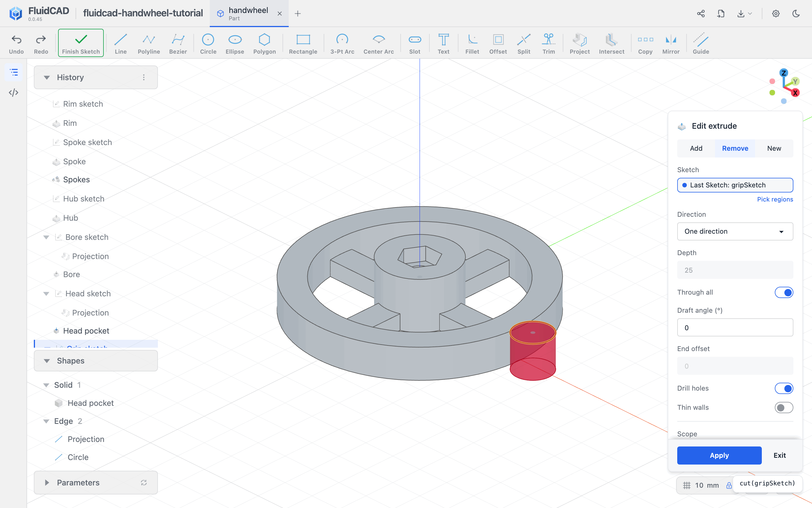
Task: Activate the Text tool
Action: 443,44
